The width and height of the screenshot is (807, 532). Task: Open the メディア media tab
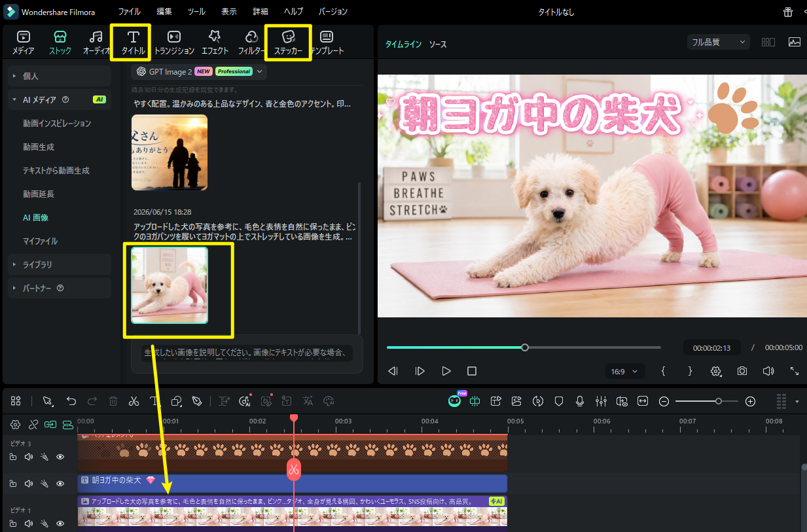coord(24,42)
